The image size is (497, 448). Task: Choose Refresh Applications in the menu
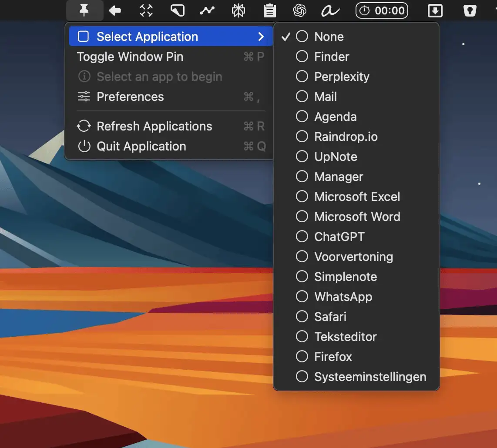click(x=171, y=126)
